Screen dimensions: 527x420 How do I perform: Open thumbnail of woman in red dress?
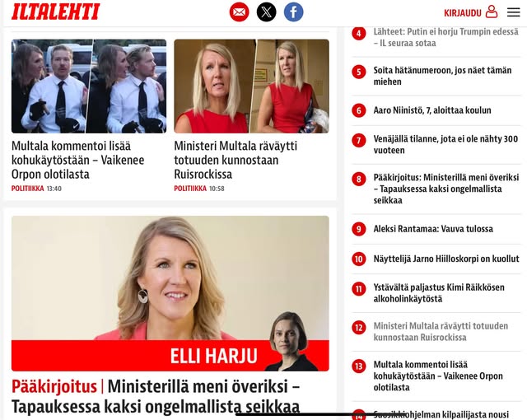(x=251, y=86)
